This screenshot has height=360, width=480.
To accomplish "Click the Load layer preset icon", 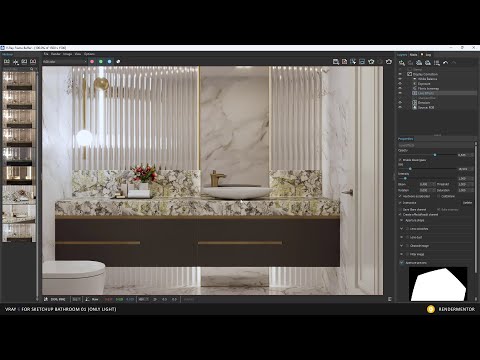I will pyautogui.click(x=428, y=63).
